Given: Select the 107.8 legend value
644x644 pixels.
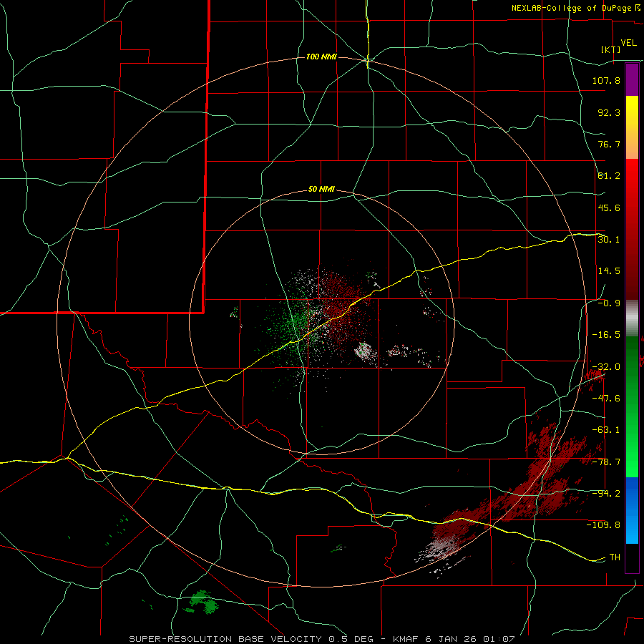Looking at the screenshot, I should click(x=606, y=80).
